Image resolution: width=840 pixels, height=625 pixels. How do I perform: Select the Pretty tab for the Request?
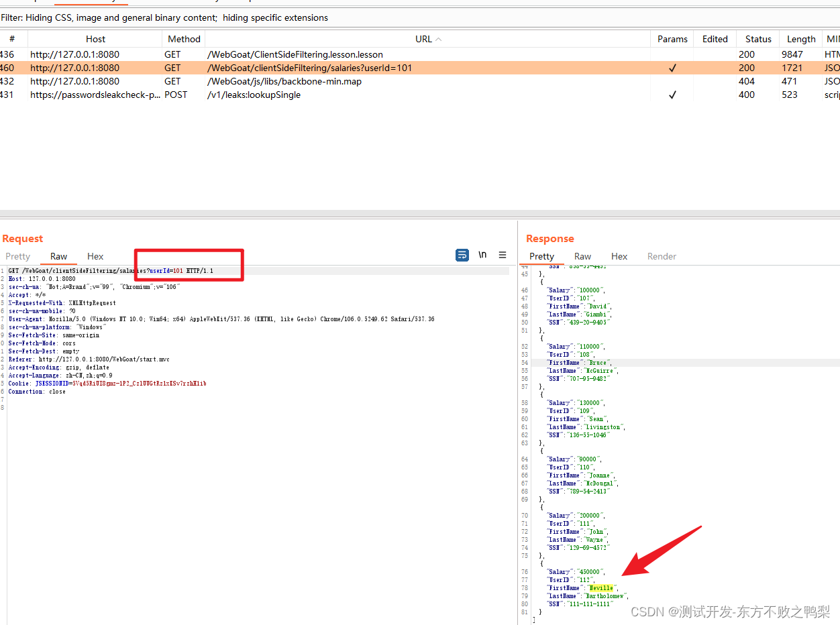pos(17,256)
